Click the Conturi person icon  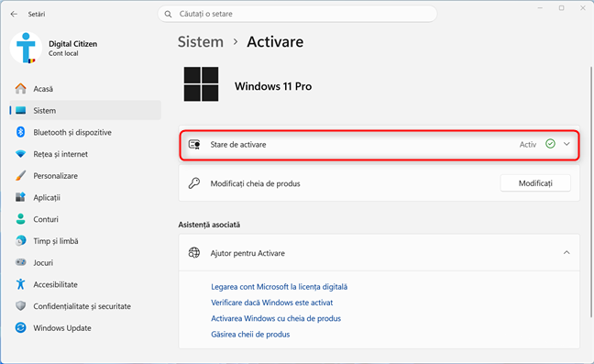pyautogui.click(x=20, y=219)
